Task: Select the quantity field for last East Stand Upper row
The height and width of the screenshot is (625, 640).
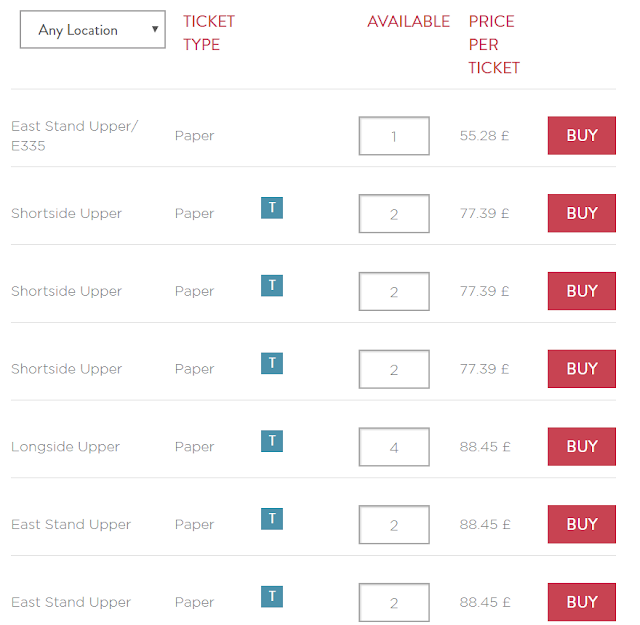Action: point(394,603)
